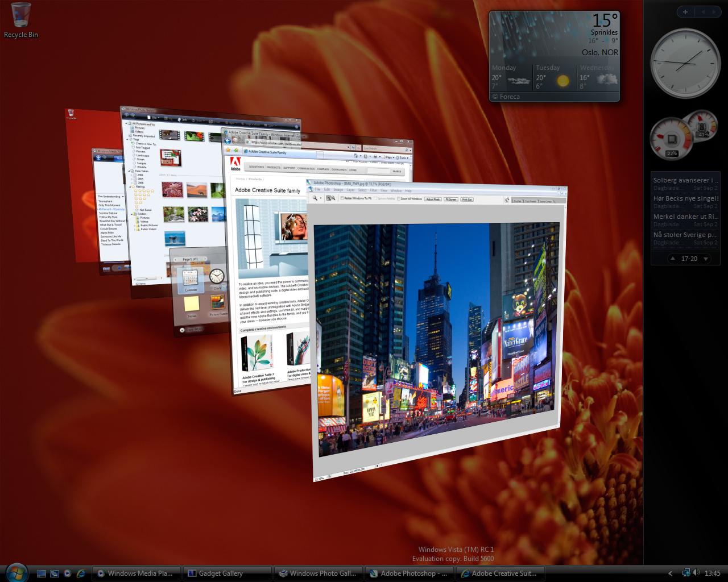Click the volume speaker tray icon
This screenshot has width=728, height=582.
(696, 573)
